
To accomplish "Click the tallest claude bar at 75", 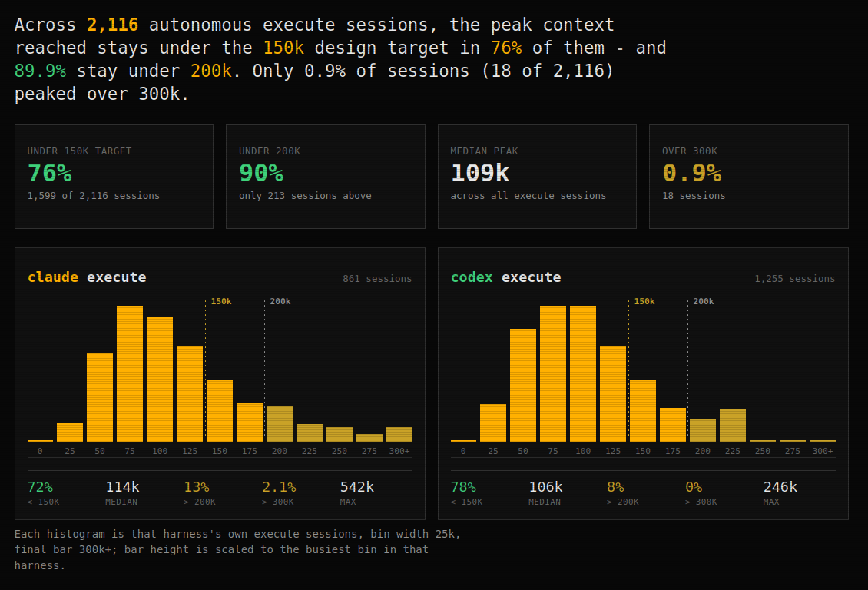I will click(130, 373).
